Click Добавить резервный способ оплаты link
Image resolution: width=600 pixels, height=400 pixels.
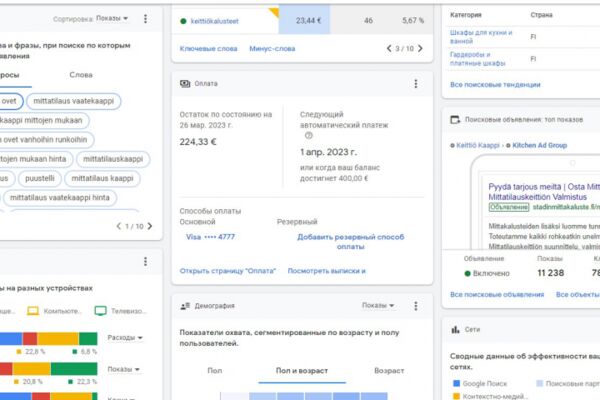point(351,242)
